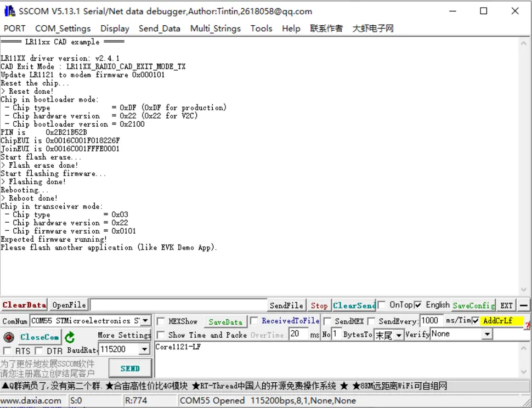Open the COM_Settings menu

click(x=63, y=29)
